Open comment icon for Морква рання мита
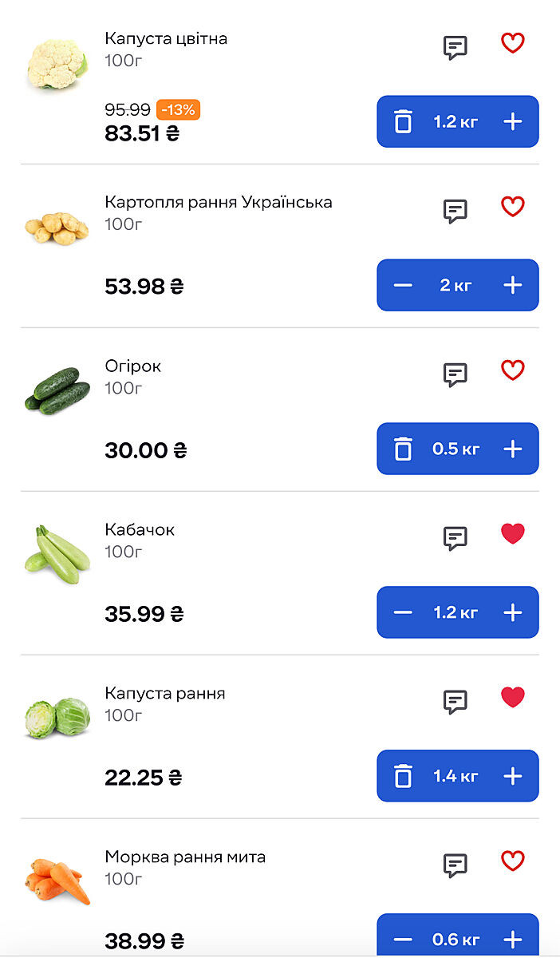The image size is (560, 958). (455, 865)
